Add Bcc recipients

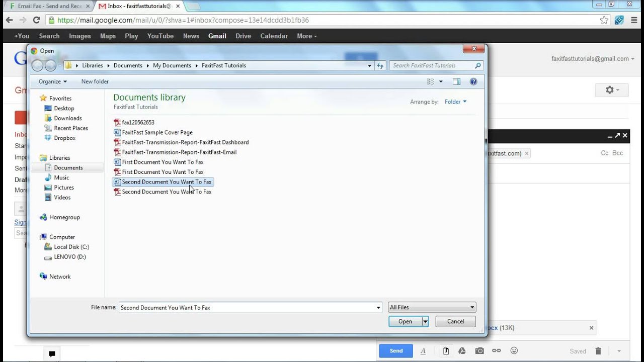[x=617, y=153]
